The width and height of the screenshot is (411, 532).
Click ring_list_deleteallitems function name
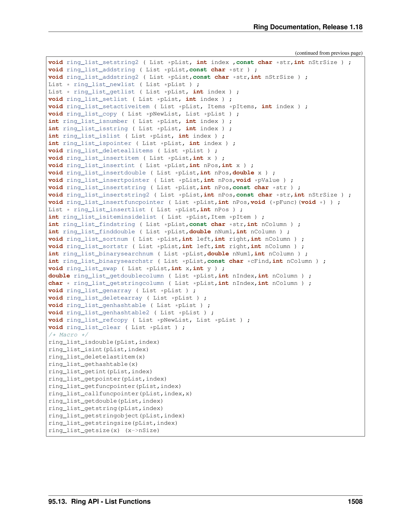(110, 151)
